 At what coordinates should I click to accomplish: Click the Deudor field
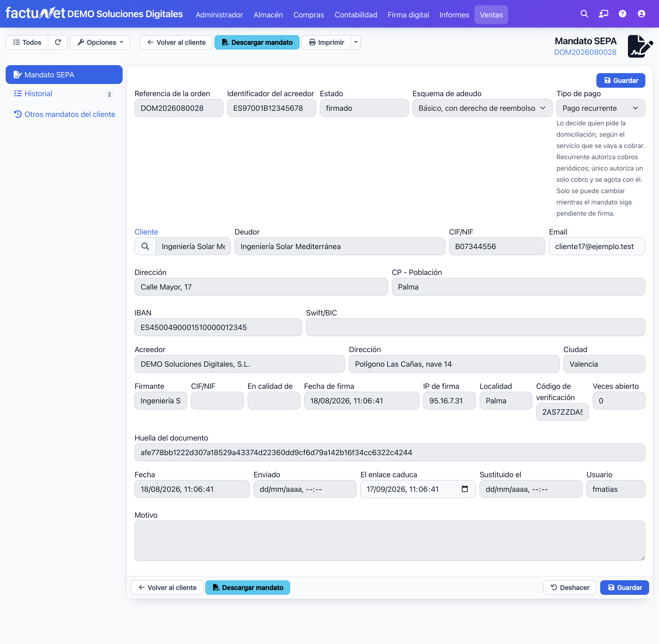(x=340, y=246)
